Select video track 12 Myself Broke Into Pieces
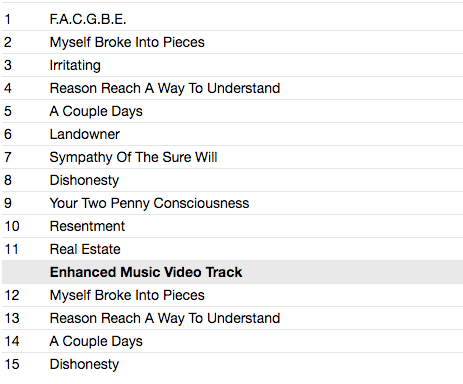The image size is (463, 384). click(x=232, y=295)
